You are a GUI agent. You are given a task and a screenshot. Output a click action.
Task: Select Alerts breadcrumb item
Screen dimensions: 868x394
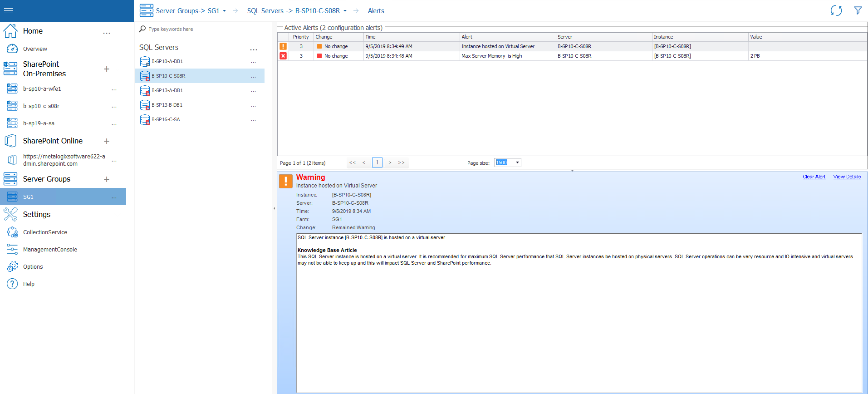click(376, 11)
